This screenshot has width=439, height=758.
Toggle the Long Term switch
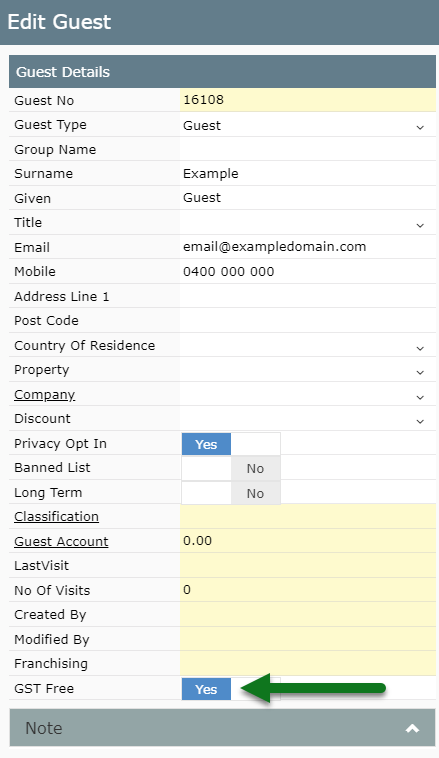231,493
